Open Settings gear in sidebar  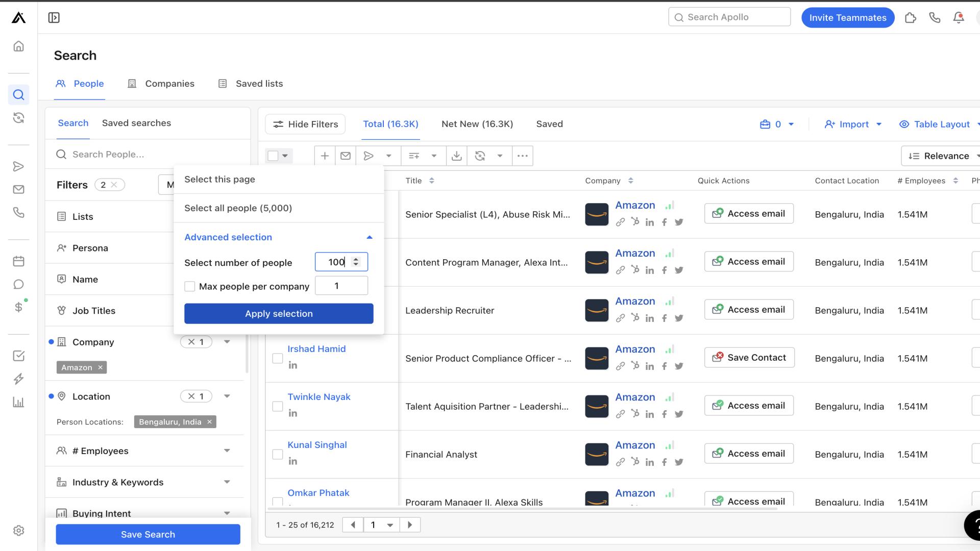coord(18,531)
